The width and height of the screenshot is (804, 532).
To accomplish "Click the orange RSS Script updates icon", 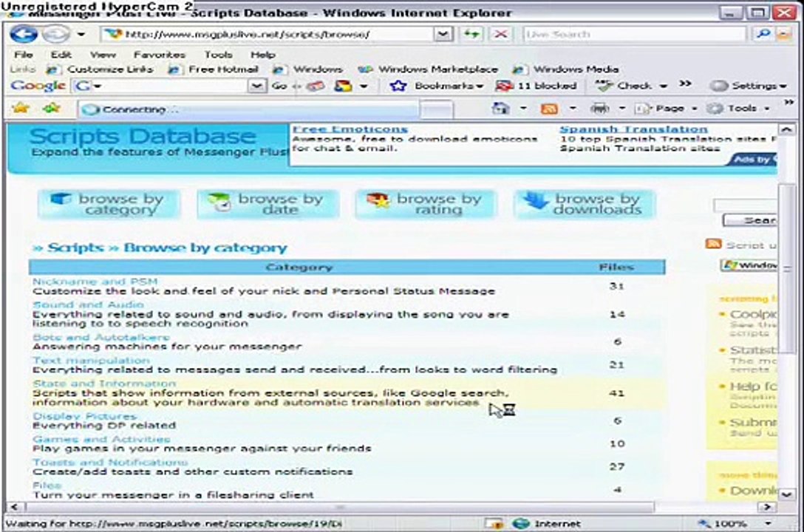I will pos(713,244).
